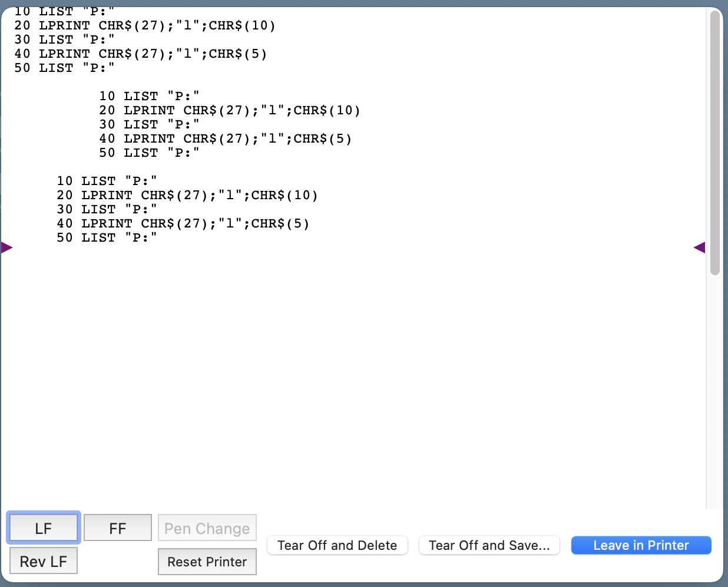
Task: Click the right purple tear-off marker arrow
Action: (x=699, y=248)
